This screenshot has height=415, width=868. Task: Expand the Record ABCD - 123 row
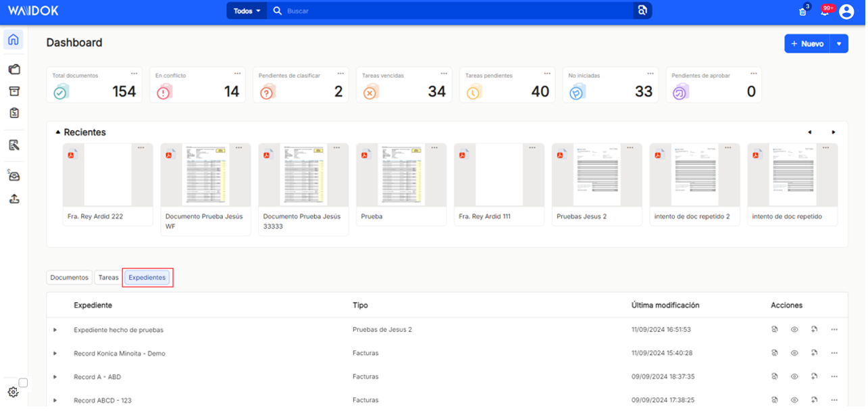tap(55, 401)
